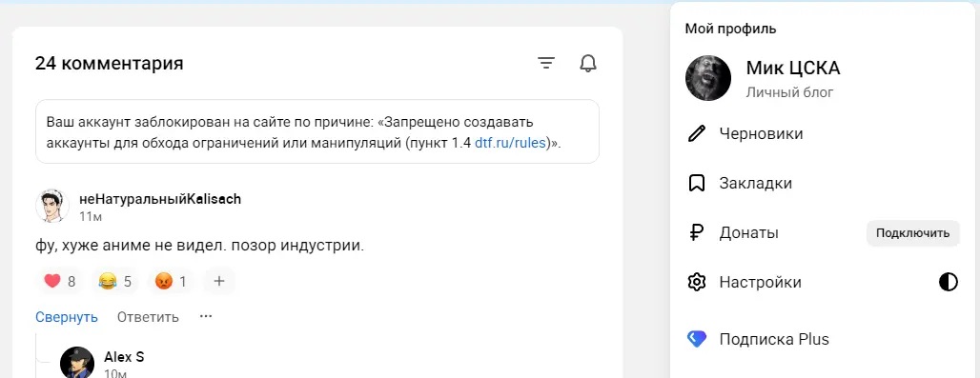Add a new reaction with plus button

coord(218,281)
